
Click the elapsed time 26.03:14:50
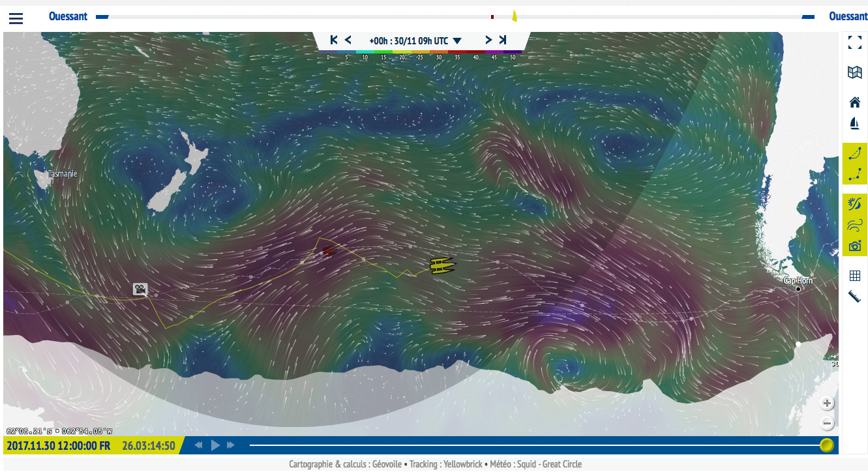[x=149, y=445]
